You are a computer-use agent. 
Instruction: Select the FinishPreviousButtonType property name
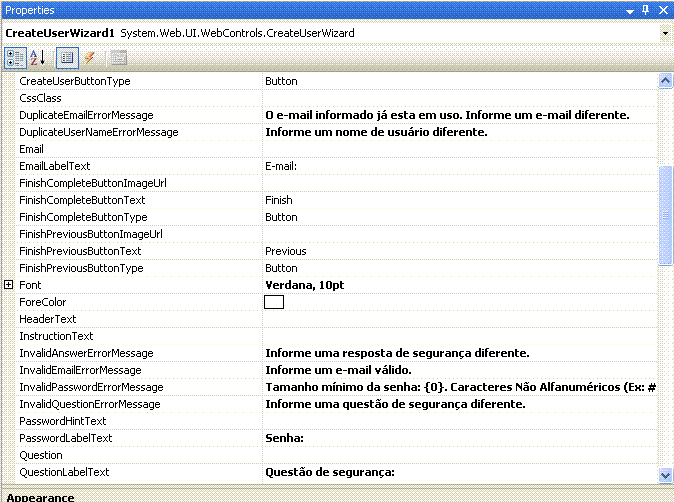[81, 268]
